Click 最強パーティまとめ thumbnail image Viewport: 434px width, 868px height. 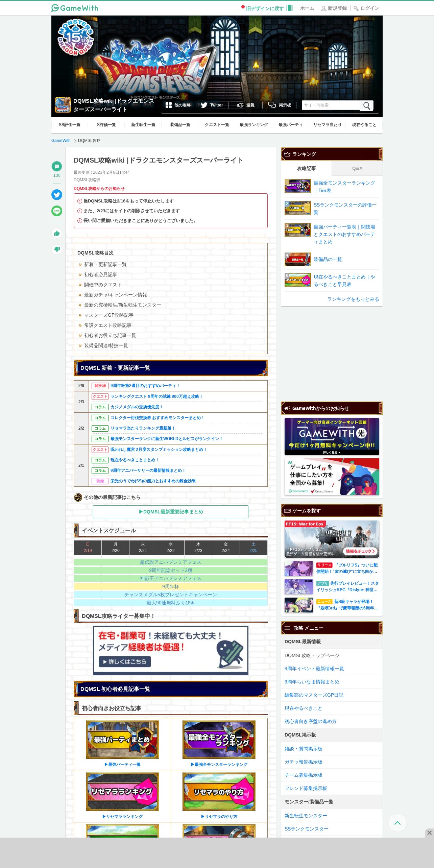pos(122,740)
